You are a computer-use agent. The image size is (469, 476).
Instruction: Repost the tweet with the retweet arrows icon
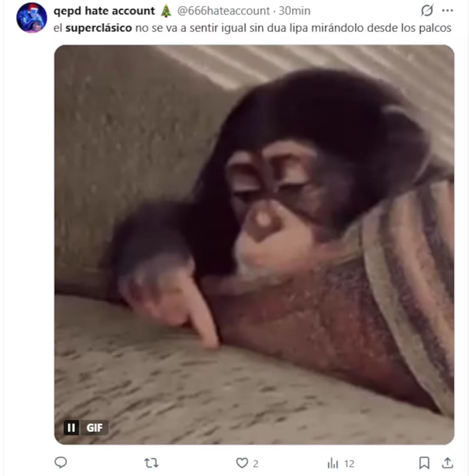pos(151,463)
